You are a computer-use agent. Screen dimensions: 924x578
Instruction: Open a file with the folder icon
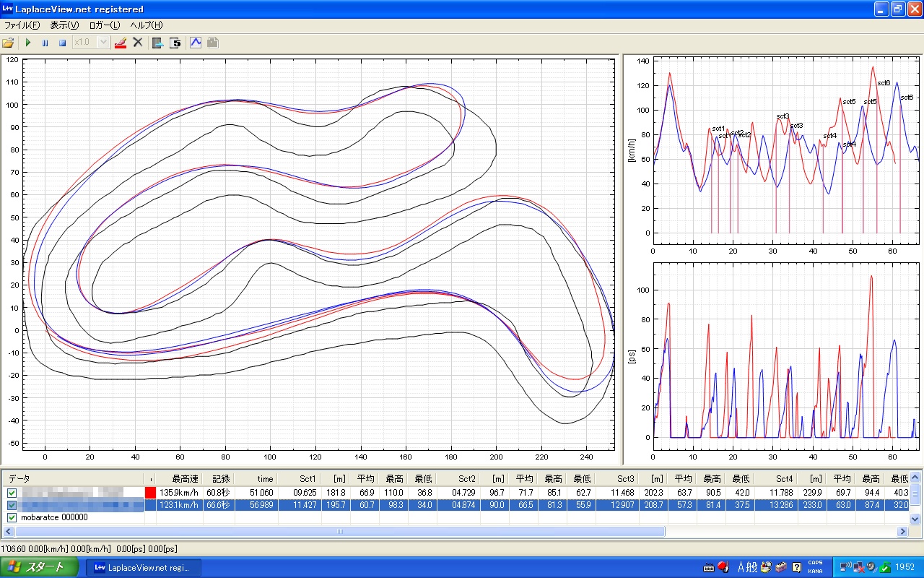9,43
